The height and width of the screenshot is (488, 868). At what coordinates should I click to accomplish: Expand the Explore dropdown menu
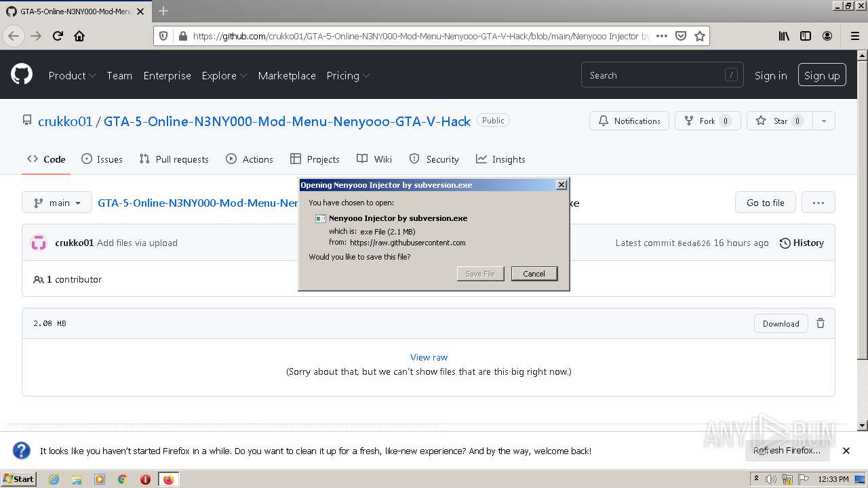coord(224,75)
